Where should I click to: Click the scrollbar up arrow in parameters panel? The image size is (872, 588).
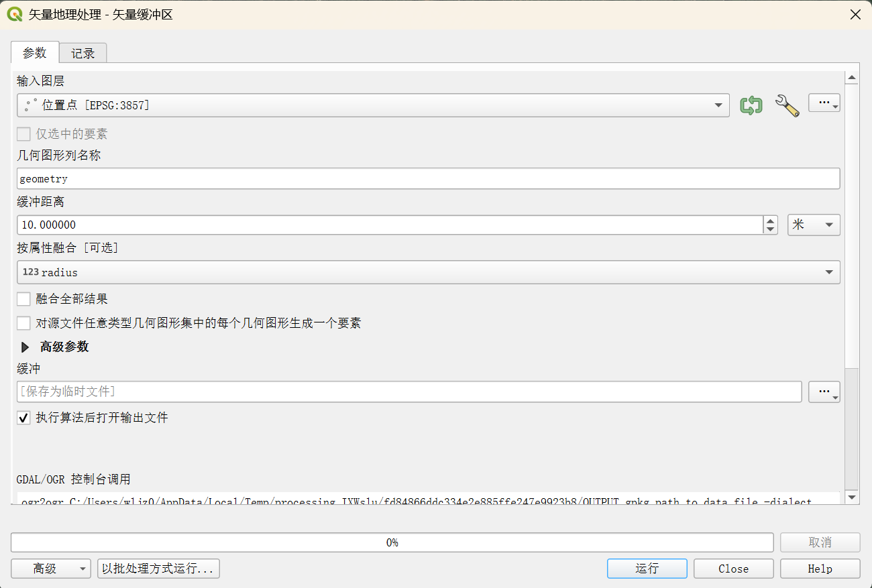click(x=852, y=78)
